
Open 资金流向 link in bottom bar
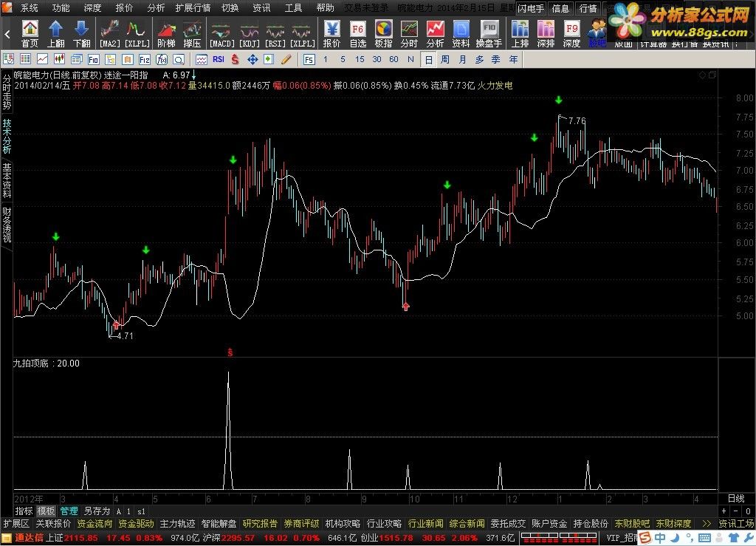94,524
